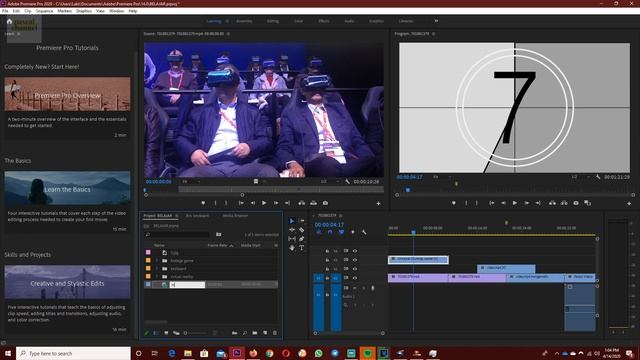Select the Track Select Forward tool
Screen dimensions: 640x360
[x=302, y=221]
